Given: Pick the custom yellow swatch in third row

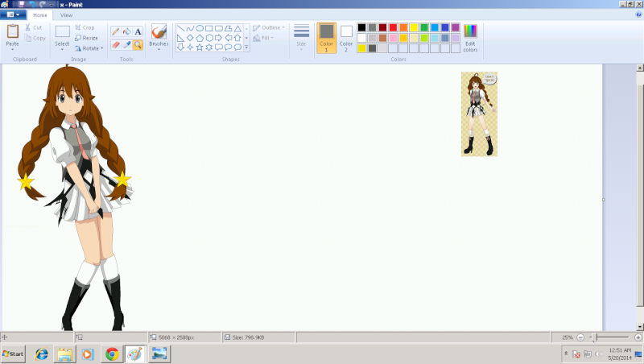Looking at the screenshot, I should [x=361, y=48].
